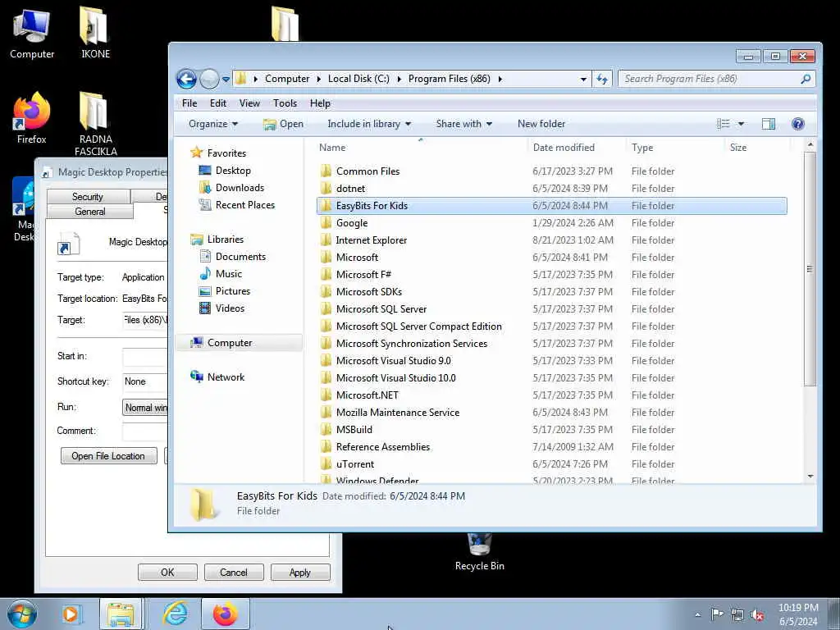Click the file list vertical scrollbar thumb
The image size is (840, 630).
click(810, 268)
